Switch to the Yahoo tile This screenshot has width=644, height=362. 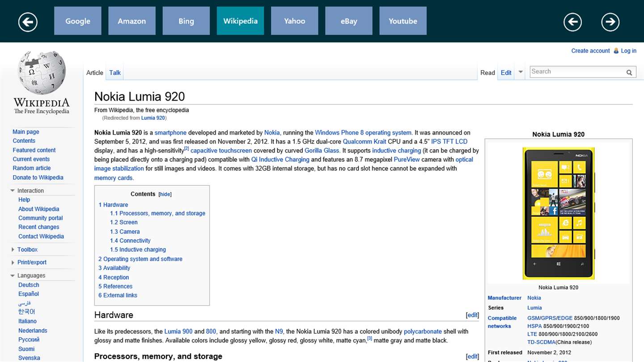(x=295, y=21)
